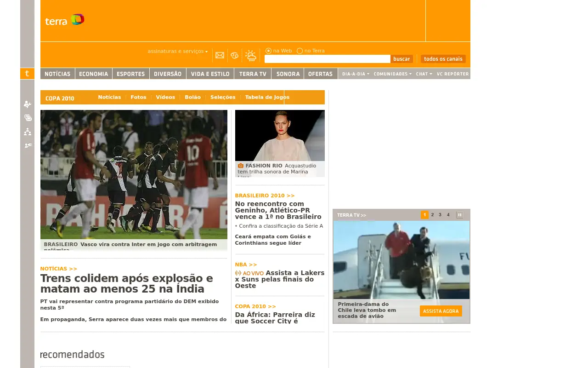
Task: Open the VC REPÓRTER link
Action: click(453, 74)
